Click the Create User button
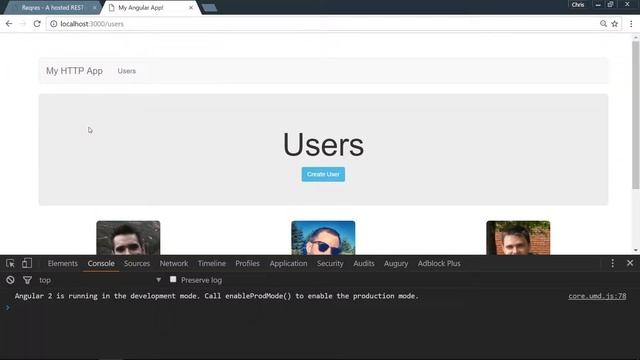This screenshot has width=640, height=360. pyautogui.click(x=323, y=174)
